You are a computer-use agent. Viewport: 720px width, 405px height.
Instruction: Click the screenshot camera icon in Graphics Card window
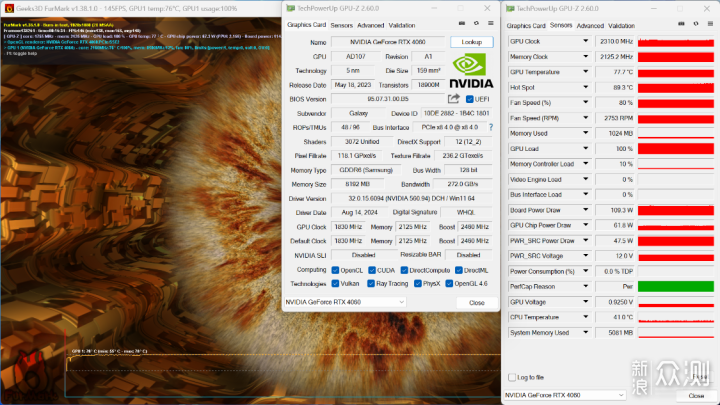coord(462,23)
